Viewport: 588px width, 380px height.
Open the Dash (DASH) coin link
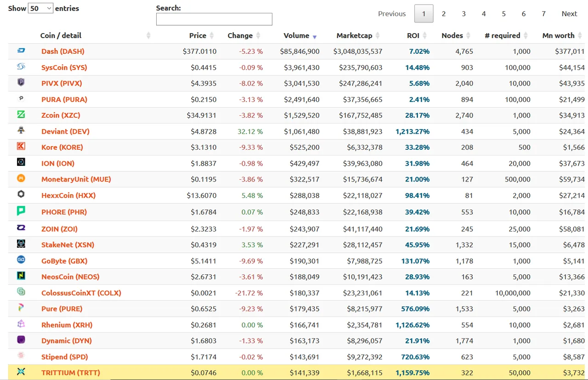[x=63, y=51]
